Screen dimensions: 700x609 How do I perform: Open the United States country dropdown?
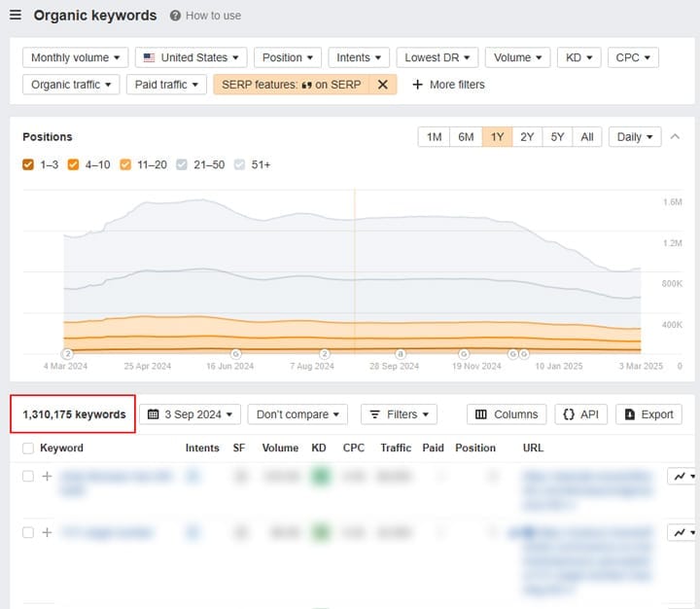(x=192, y=57)
